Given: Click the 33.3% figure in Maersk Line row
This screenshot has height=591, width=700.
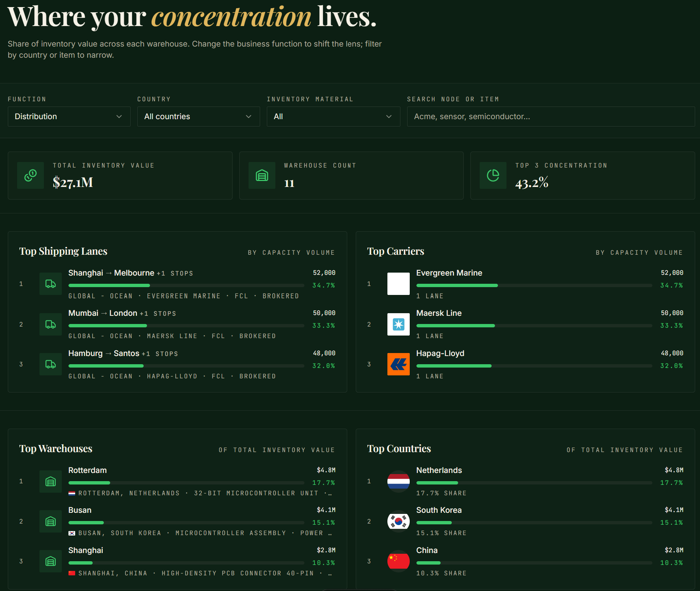Looking at the screenshot, I should click(x=672, y=326).
